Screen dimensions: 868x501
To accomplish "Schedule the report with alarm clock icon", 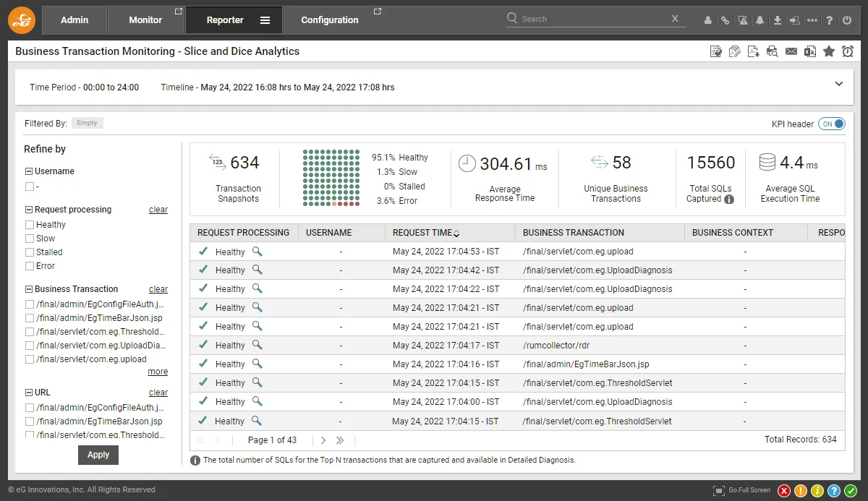I will click(848, 51).
